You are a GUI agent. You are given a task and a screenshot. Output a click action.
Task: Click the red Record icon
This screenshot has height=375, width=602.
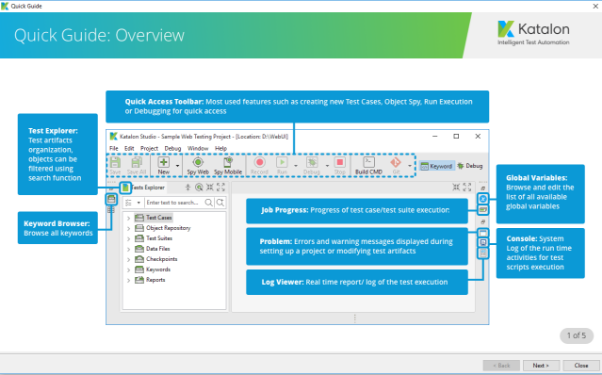point(260,162)
